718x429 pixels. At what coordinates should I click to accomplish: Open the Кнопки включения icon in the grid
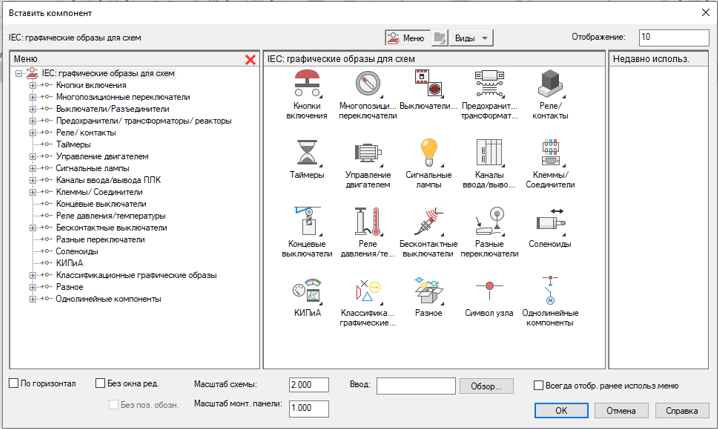pos(307,84)
